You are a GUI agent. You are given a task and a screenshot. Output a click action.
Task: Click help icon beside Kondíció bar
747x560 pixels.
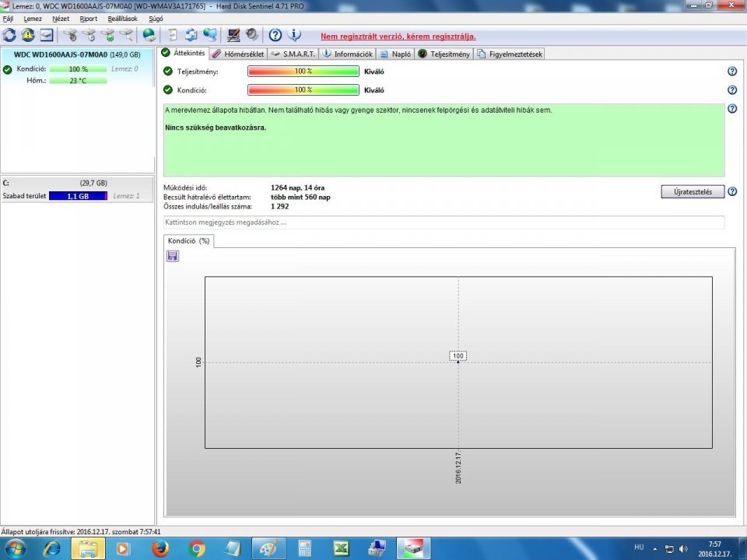point(732,90)
